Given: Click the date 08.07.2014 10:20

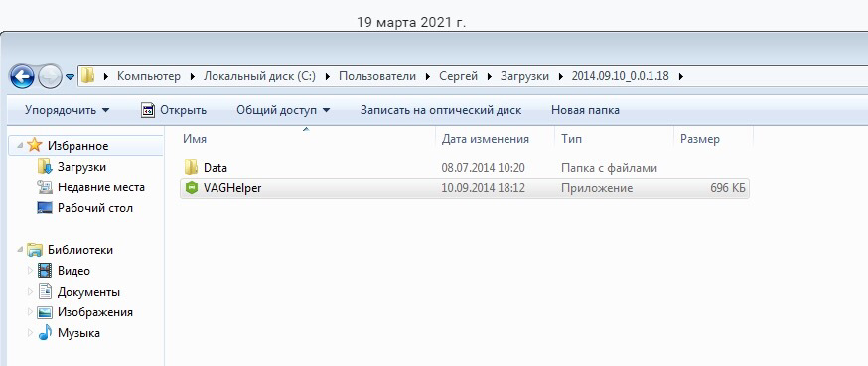Looking at the screenshot, I should [x=483, y=168].
